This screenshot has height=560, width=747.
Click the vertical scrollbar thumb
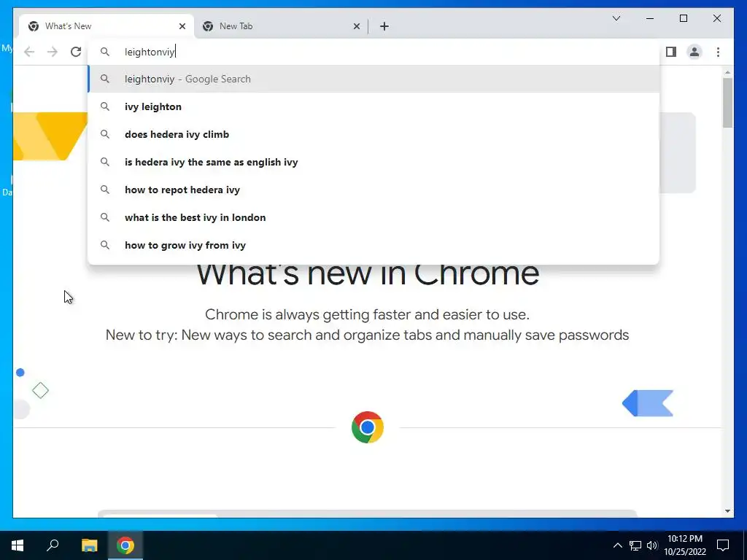click(727, 102)
